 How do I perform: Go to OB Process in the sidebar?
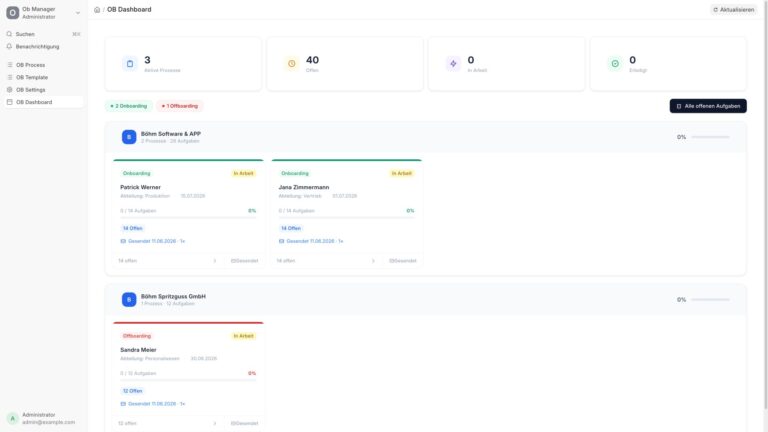44,65
